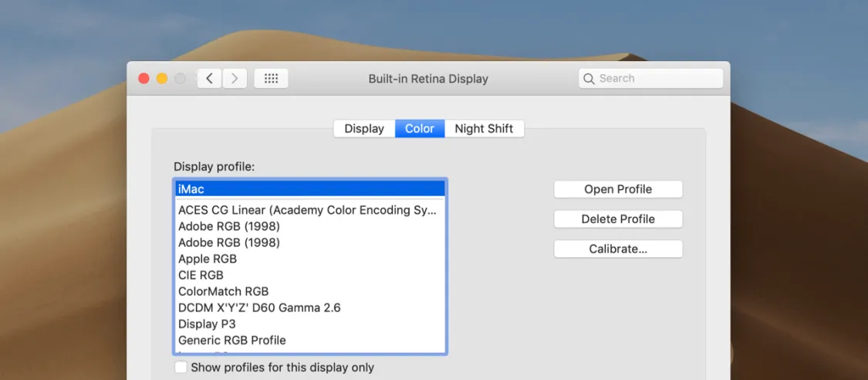868x380 pixels.
Task: Select the first Adobe RGB (1998) profile
Action: click(x=311, y=226)
